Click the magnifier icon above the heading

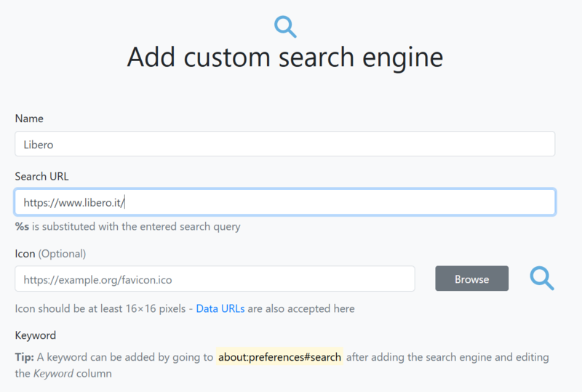[x=285, y=26]
